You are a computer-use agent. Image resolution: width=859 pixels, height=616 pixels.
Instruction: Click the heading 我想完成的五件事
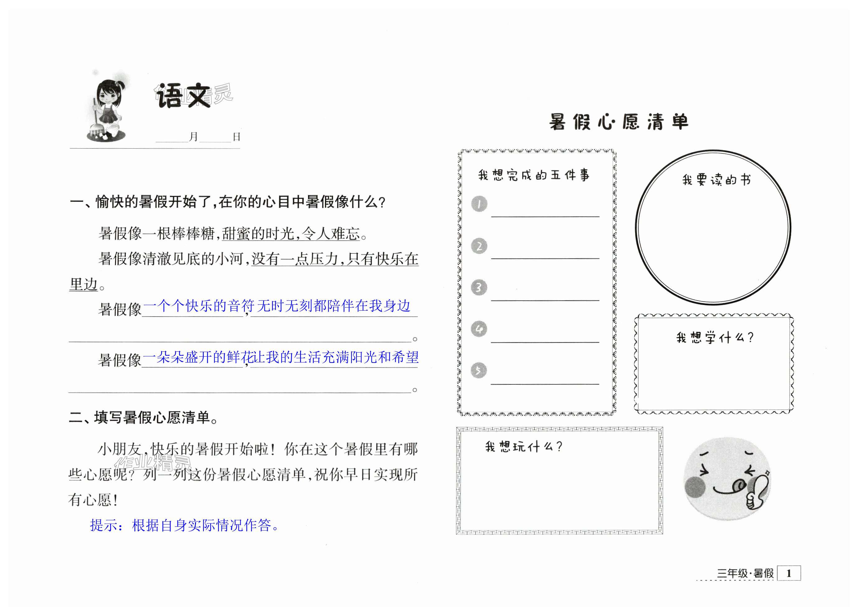coord(534,175)
